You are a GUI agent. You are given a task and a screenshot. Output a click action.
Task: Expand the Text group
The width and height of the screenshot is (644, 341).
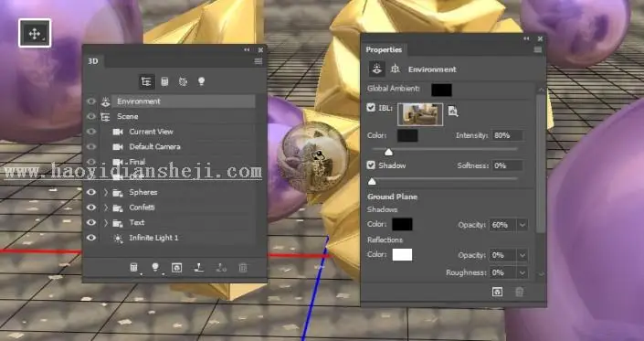tap(106, 222)
